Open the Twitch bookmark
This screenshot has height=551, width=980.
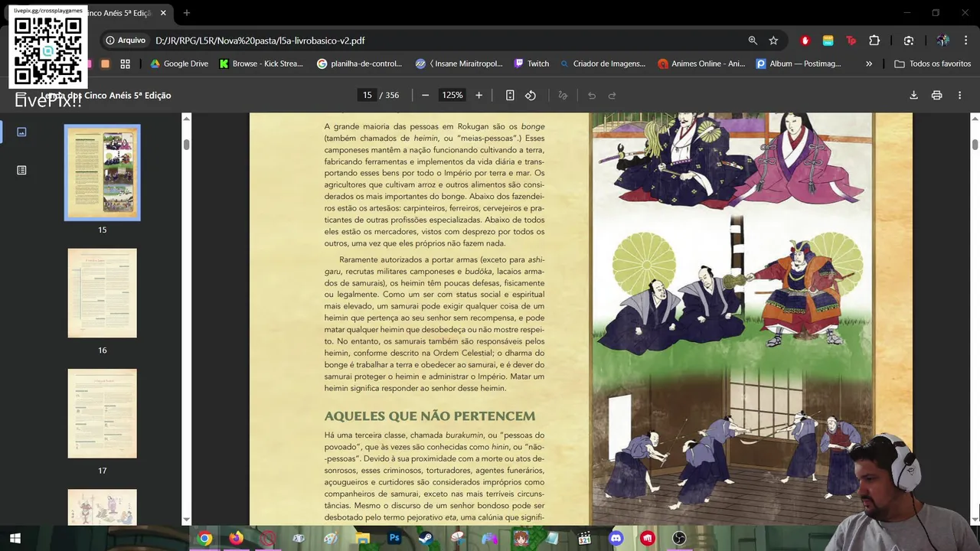tap(531, 64)
